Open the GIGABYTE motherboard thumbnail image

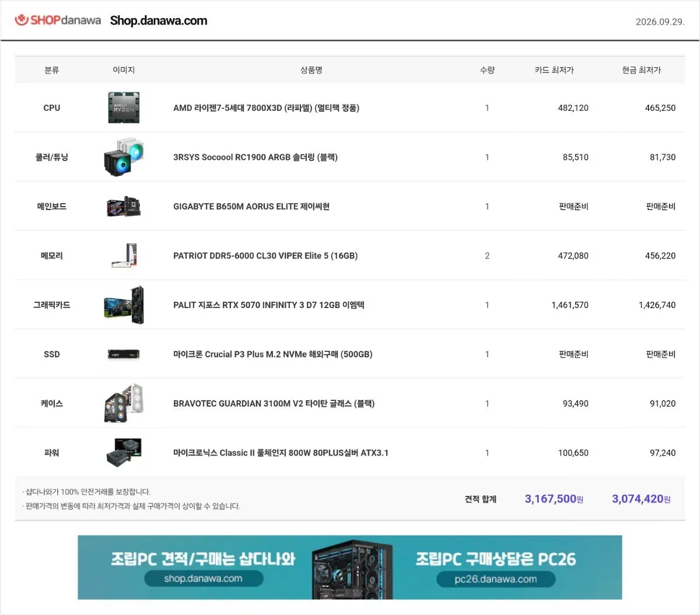[x=124, y=207]
